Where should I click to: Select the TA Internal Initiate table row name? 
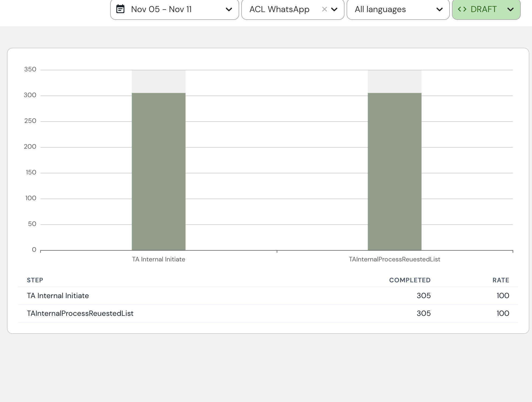click(x=58, y=296)
